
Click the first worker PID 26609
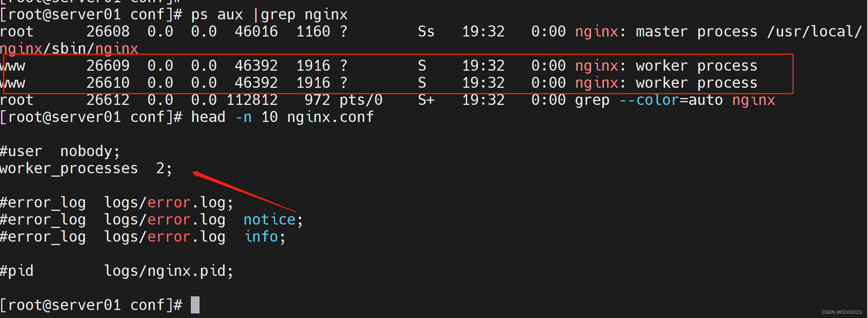pos(108,66)
